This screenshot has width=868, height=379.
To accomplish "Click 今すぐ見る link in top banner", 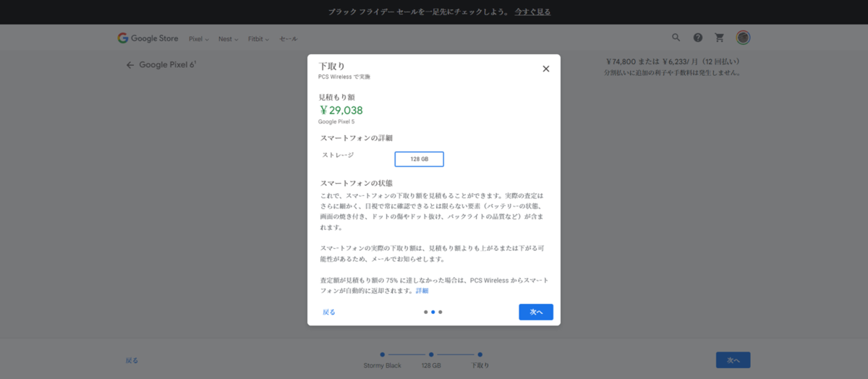I will (532, 12).
